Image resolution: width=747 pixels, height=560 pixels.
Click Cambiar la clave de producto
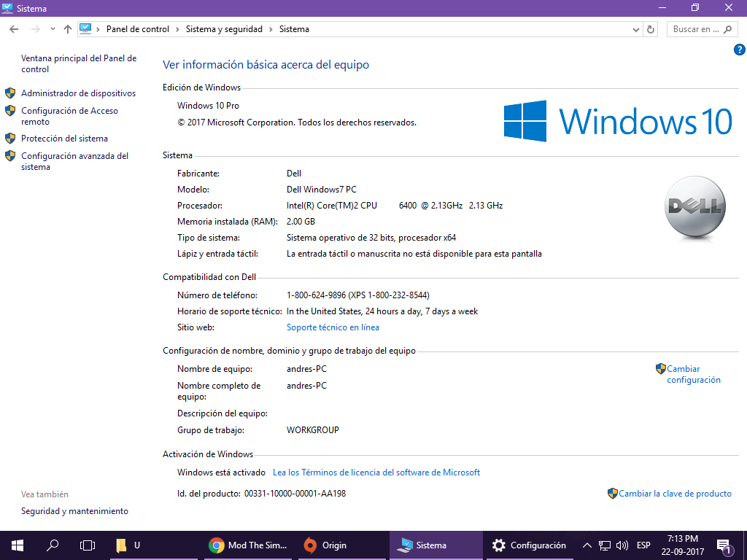point(675,494)
